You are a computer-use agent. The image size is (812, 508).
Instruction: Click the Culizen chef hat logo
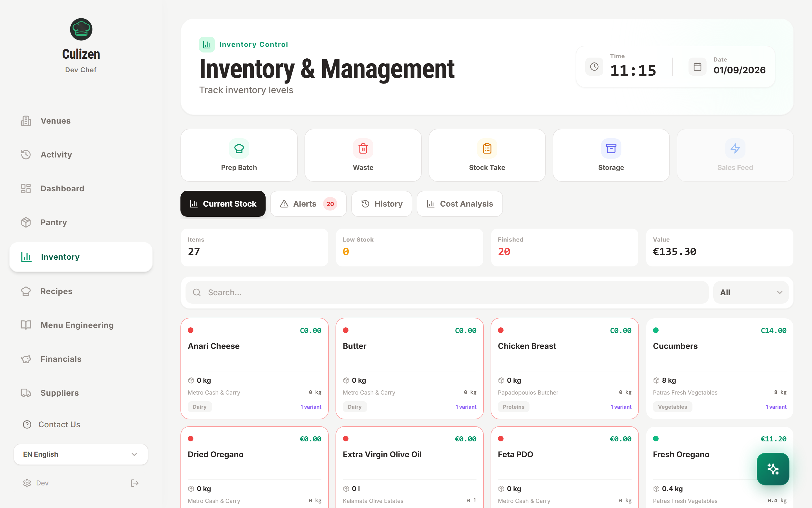[81, 29]
